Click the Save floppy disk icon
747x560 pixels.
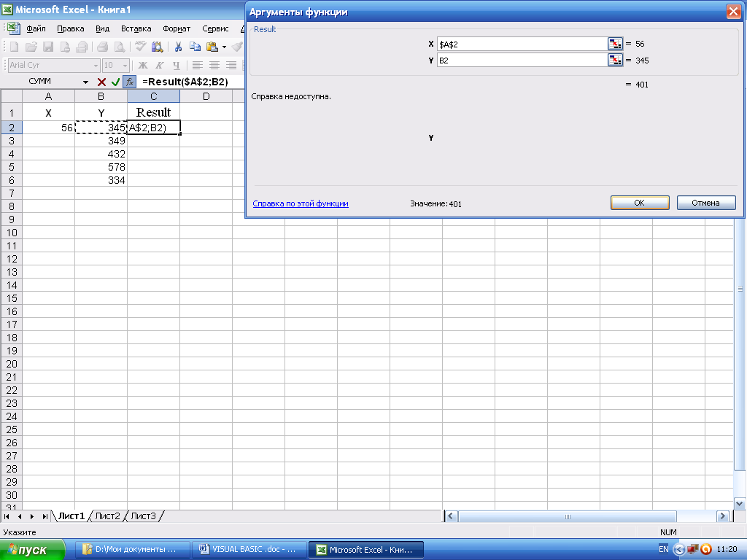click(x=48, y=47)
